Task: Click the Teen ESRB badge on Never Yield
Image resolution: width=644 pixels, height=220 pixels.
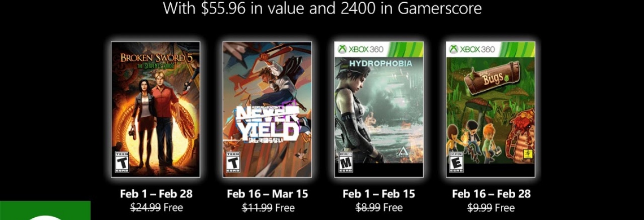Action: pyautogui.click(x=233, y=162)
